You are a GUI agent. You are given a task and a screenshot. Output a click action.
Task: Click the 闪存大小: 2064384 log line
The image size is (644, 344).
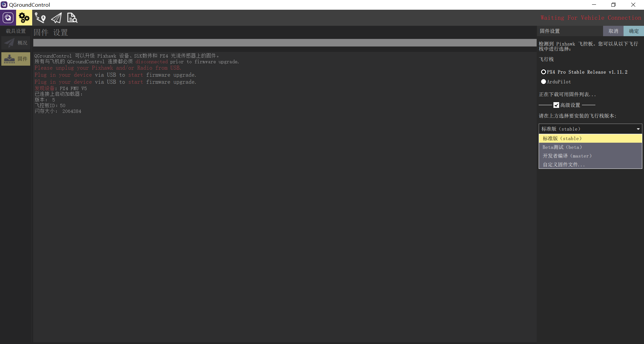click(x=58, y=111)
